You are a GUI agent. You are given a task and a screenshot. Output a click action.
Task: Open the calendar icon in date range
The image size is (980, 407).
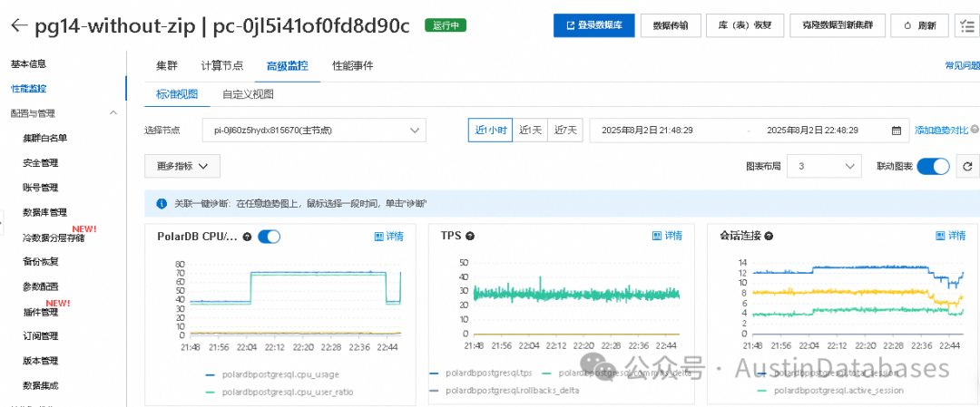[896, 131]
